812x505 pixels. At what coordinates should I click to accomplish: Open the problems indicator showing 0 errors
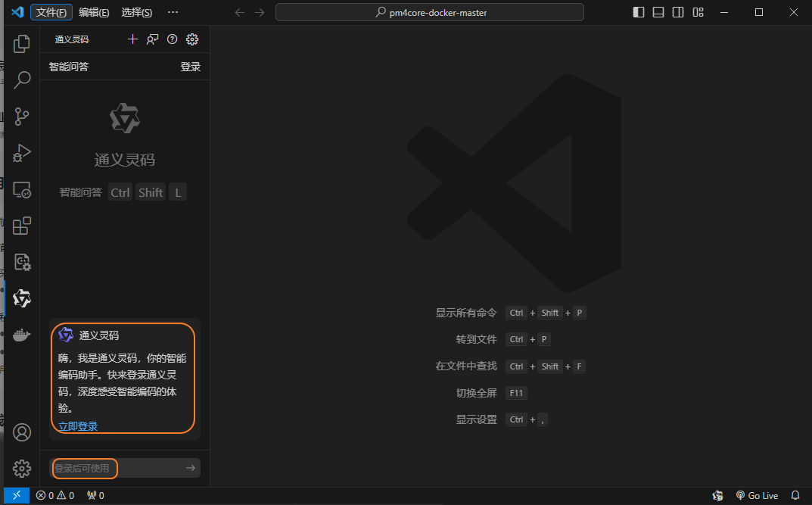click(x=55, y=496)
